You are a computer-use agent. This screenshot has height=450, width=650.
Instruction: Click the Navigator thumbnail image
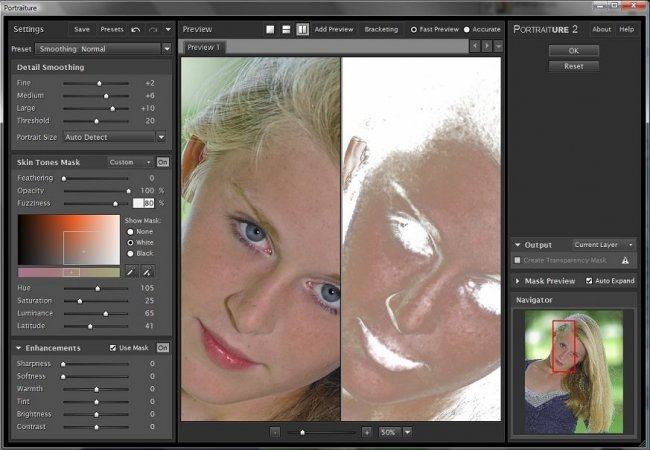coord(574,372)
